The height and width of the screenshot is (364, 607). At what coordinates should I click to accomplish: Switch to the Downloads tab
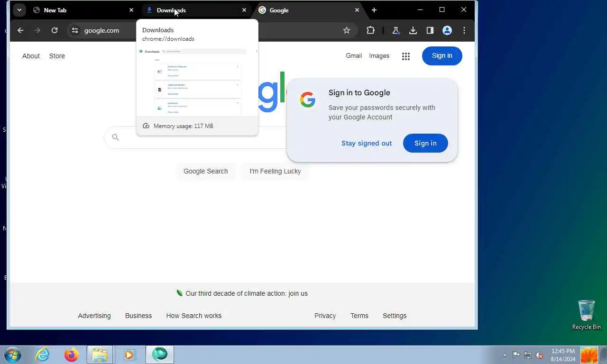point(196,10)
